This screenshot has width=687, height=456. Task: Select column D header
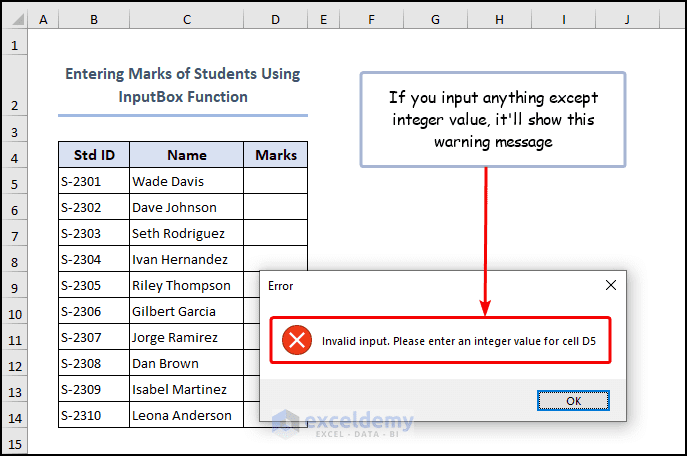[275, 19]
